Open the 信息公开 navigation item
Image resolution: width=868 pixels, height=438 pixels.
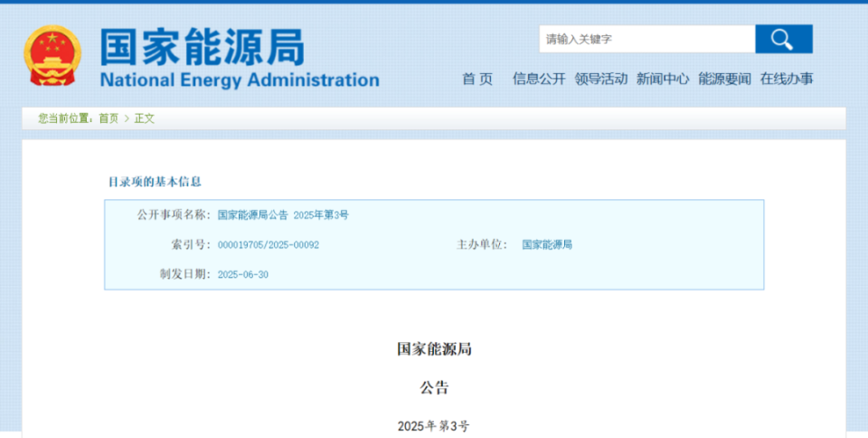coord(539,79)
